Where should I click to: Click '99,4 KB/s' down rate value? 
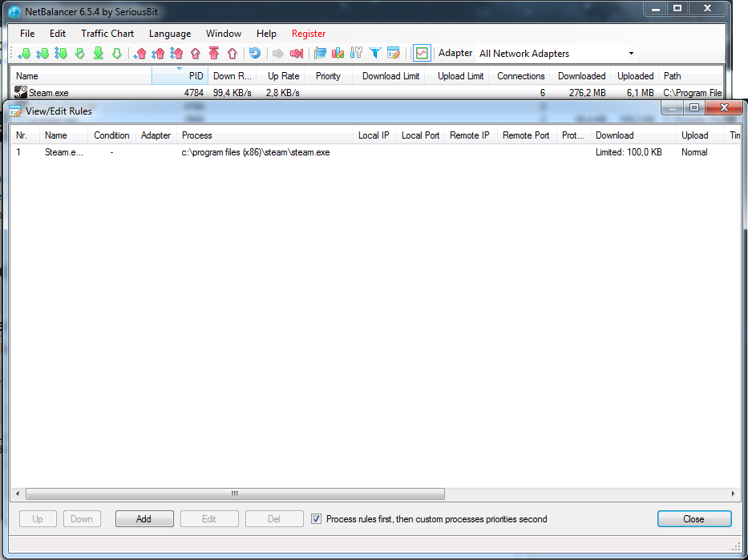pyautogui.click(x=232, y=92)
